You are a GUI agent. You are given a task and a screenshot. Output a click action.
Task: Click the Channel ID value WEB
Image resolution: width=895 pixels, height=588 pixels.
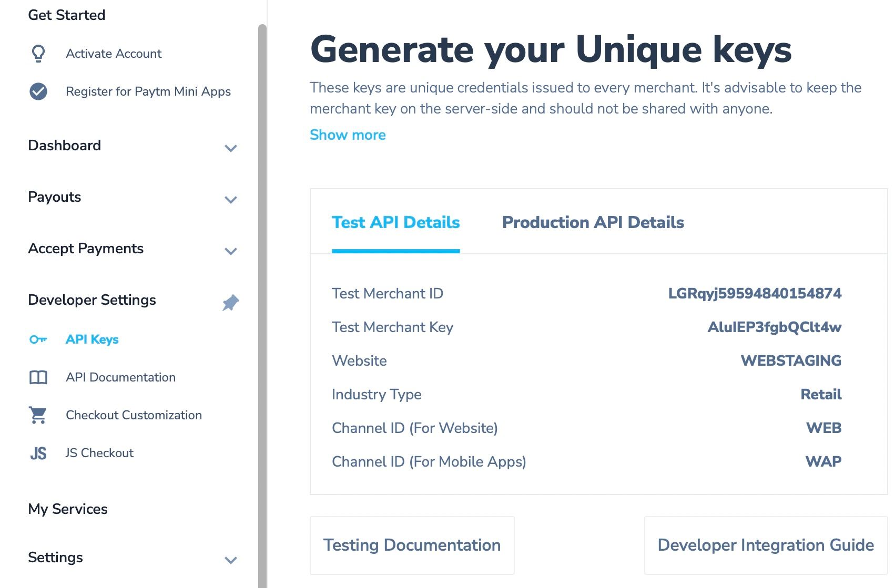click(x=824, y=428)
